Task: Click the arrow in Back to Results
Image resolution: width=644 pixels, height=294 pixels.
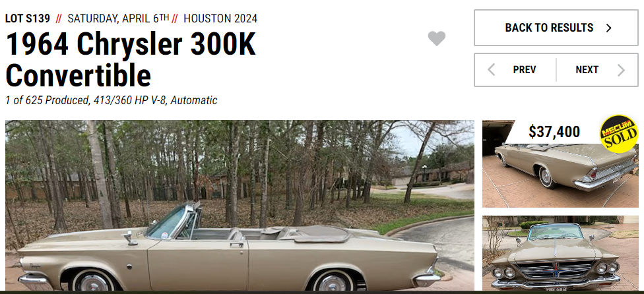Action: click(608, 28)
